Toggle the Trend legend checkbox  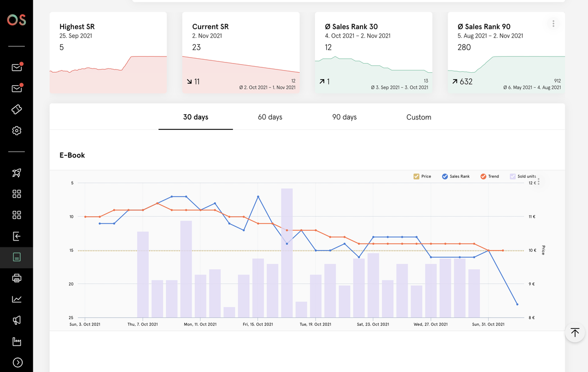click(483, 176)
